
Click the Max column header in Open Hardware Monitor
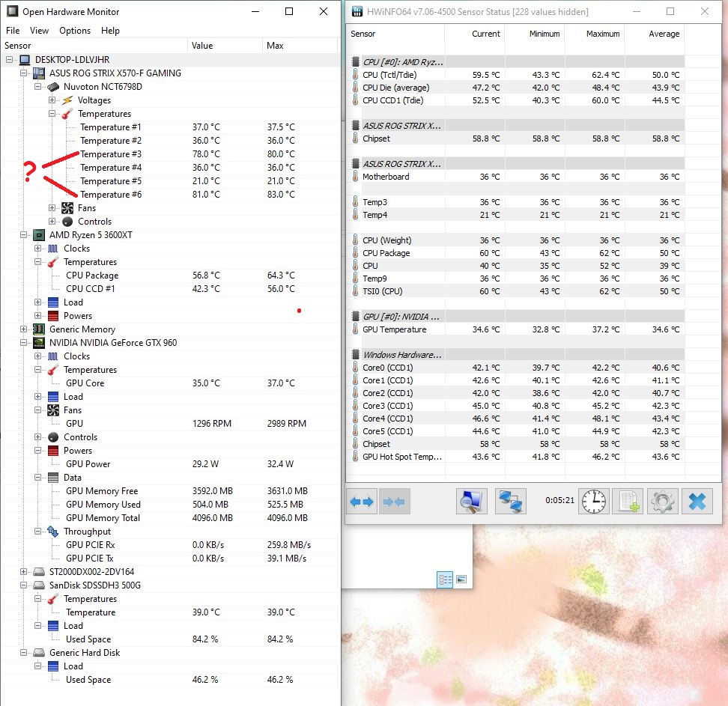coord(300,46)
